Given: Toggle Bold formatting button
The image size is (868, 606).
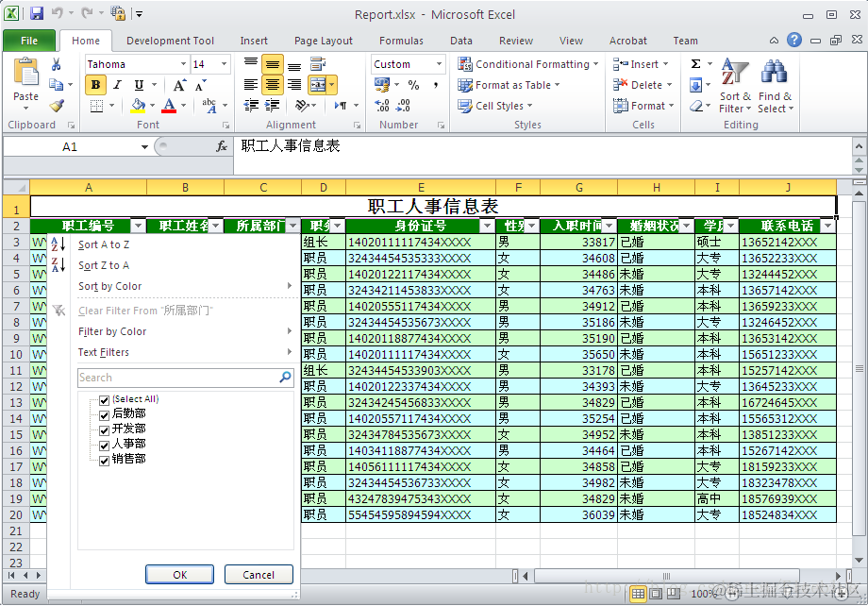Looking at the screenshot, I should (96, 85).
